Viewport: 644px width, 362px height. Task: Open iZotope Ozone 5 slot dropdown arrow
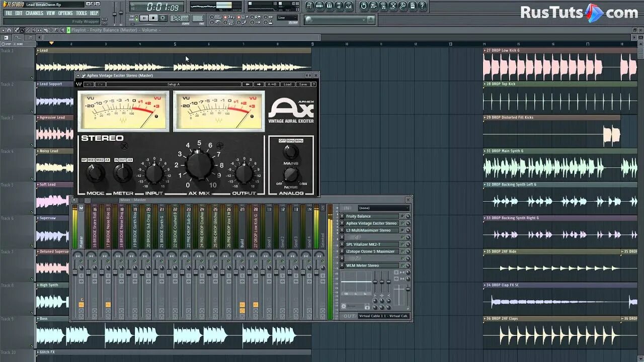[x=342, y=251]
